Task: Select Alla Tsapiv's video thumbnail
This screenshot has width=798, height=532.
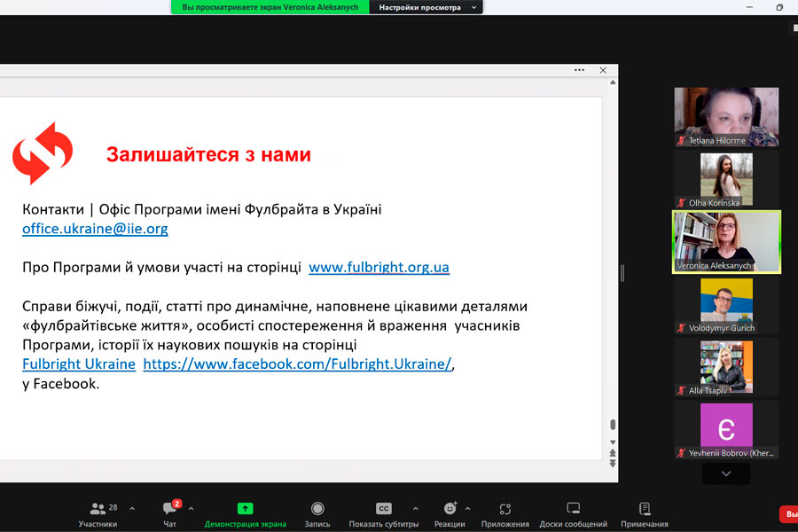Action: point(726,367)
